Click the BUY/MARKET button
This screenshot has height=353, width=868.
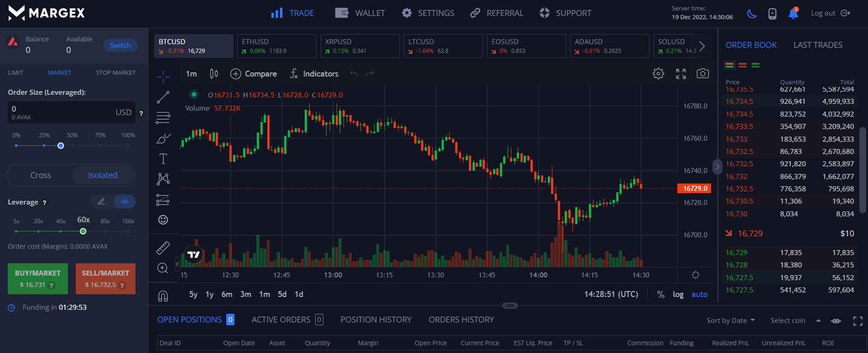38,278
